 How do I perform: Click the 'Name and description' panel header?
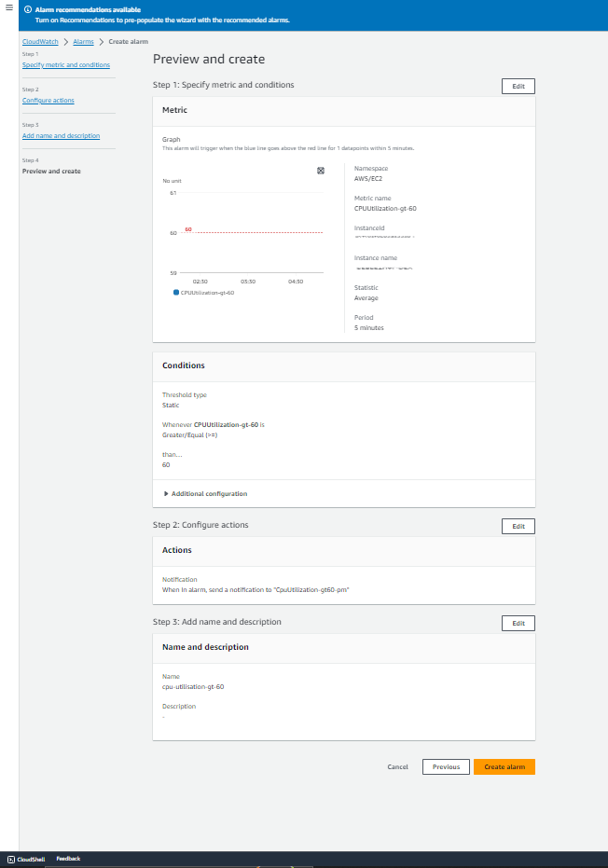tap(205, 647)
